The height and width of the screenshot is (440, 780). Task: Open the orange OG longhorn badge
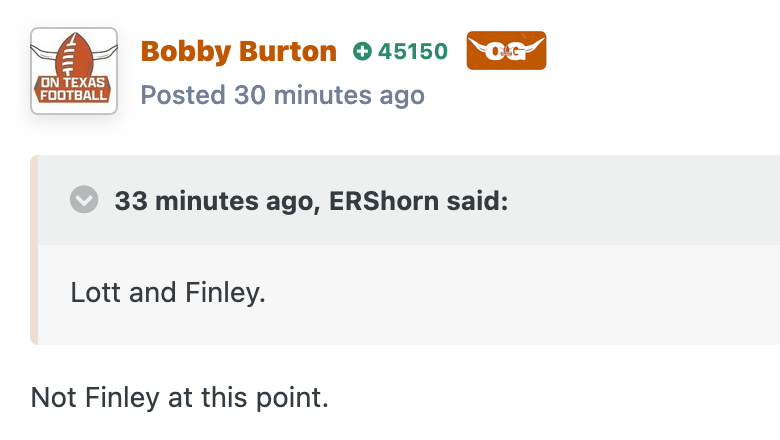(506, 51)
